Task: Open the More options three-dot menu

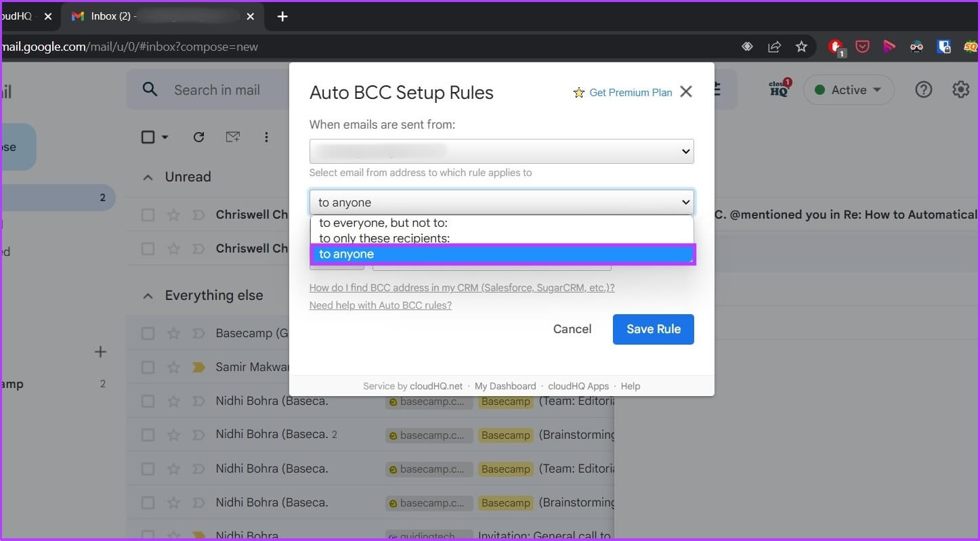Action: pyautogui.click(x=266, y=137)
